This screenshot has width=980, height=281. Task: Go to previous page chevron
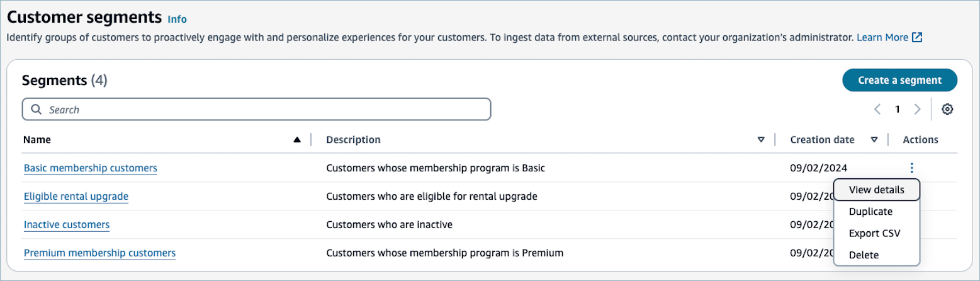877,110
